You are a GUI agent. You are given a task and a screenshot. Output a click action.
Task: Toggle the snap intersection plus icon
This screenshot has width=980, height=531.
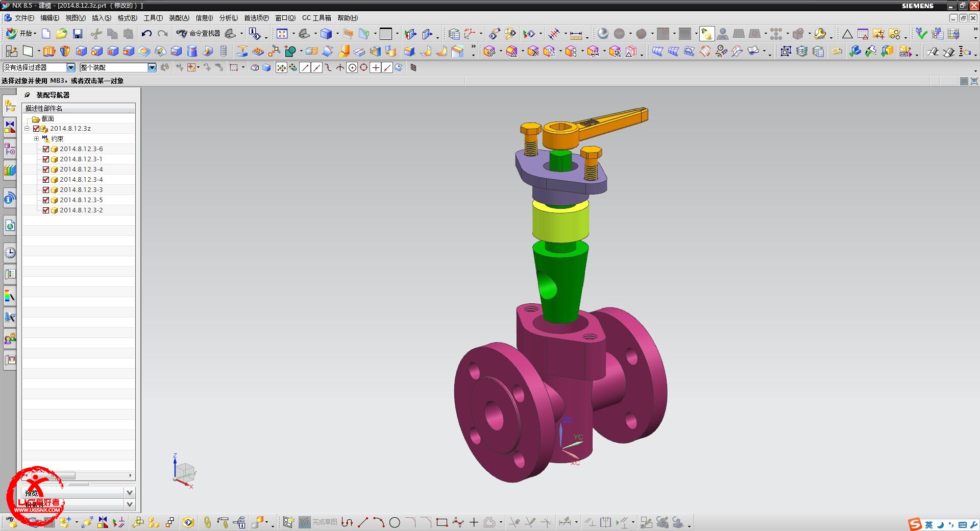click(375, 67)
